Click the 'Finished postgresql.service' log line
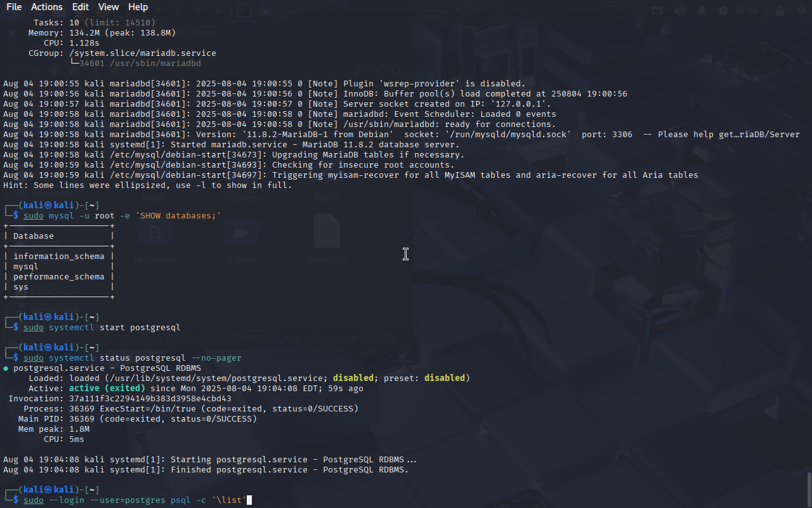This screenshot has height=508, width=812. point(206,470)
